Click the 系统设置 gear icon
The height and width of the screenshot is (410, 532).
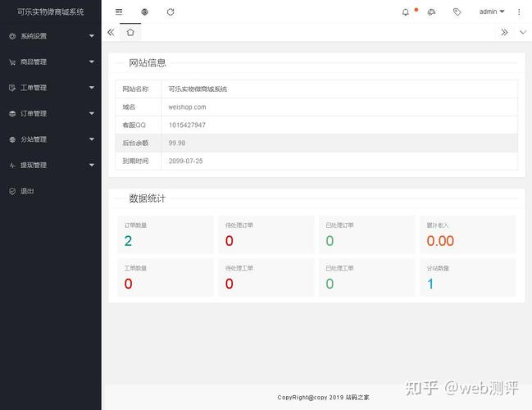(x=12, y=36)
